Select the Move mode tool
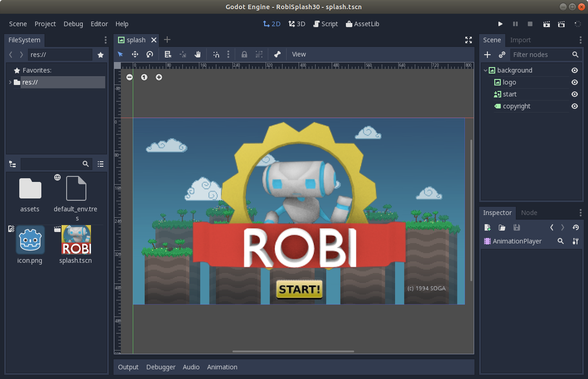The width and height of the screenshot is (588, 379). pyautogui.click(x=135, y=54)
